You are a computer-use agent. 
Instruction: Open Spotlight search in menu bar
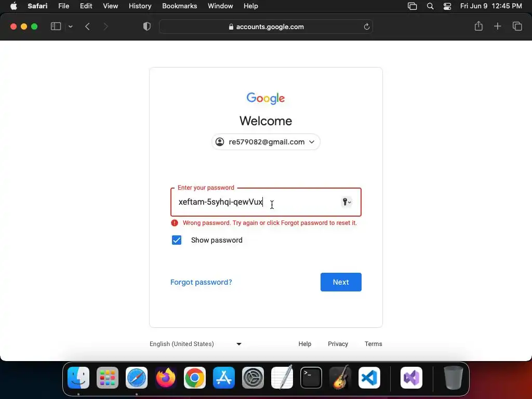point(430,6)
